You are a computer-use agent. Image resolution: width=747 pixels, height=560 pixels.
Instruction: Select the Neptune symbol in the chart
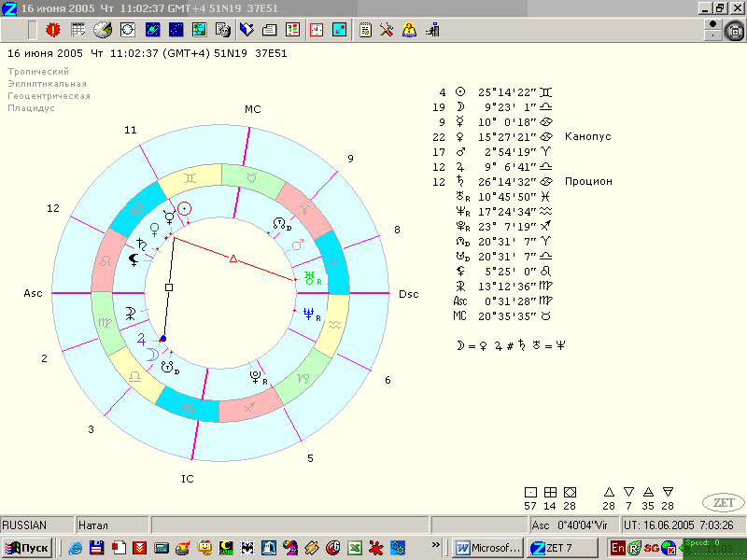[x=309, y=314]
